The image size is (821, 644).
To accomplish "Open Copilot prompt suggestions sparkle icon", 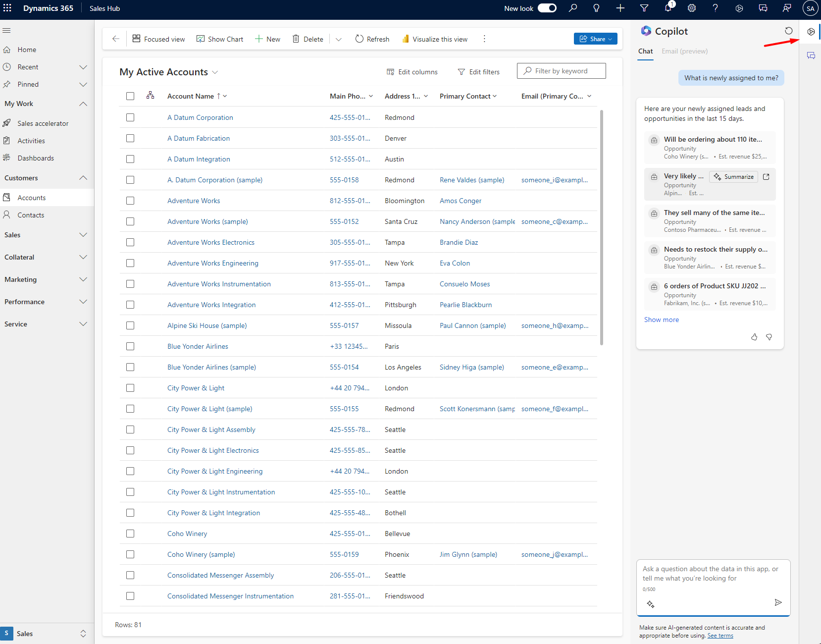I will coord(651,604).
